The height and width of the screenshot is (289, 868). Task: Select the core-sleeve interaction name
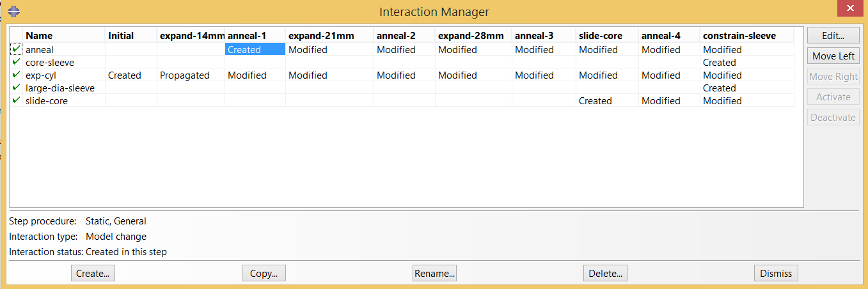click(50, 62)
